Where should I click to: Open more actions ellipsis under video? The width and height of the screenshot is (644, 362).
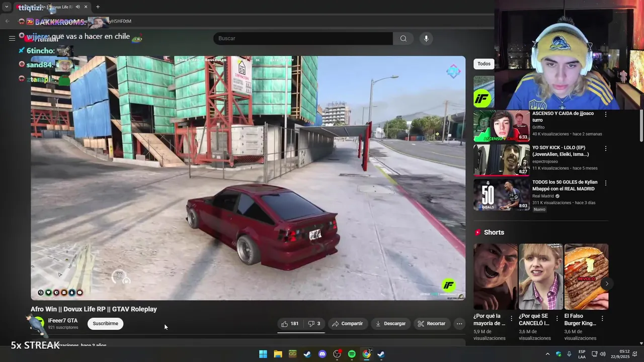459,324
